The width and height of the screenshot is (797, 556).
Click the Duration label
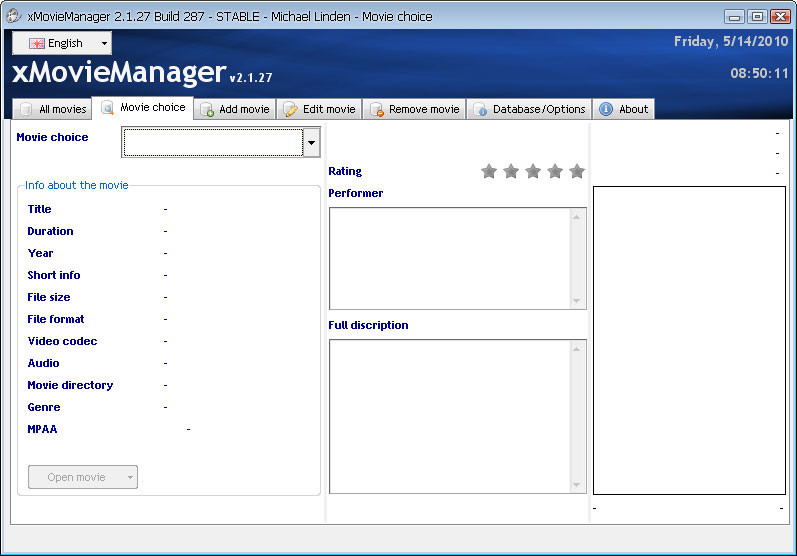(50, 231)
